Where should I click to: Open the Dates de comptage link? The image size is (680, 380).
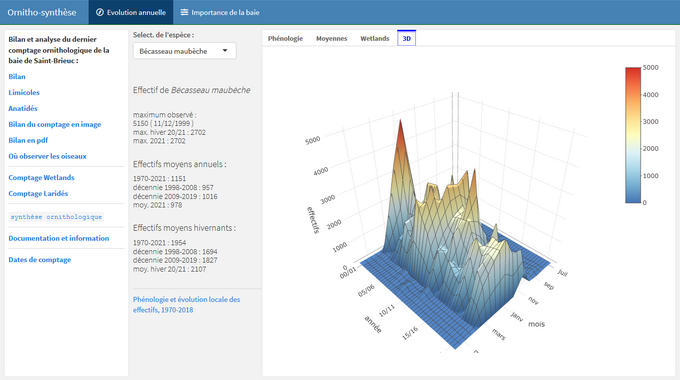click(x=39, y=260)
